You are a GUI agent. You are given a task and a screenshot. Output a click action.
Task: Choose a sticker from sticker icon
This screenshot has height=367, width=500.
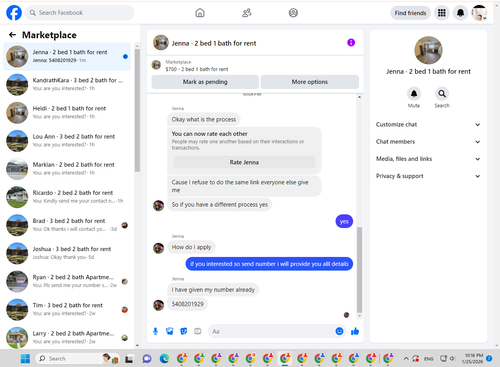pos(184,331)
